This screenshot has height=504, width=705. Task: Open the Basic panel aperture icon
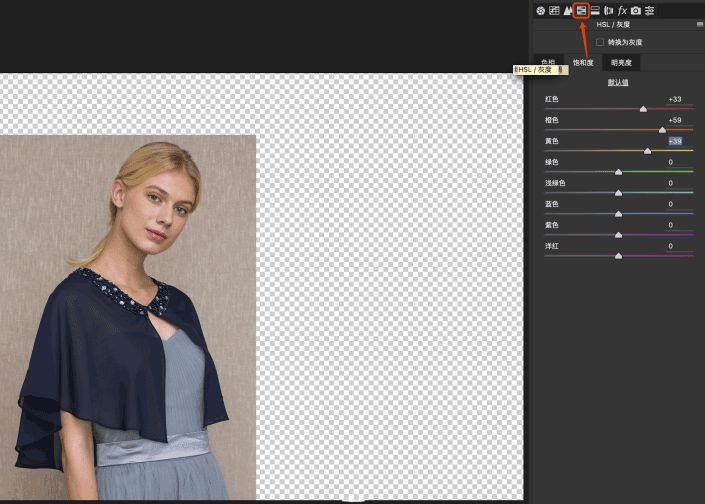[540, 10]
